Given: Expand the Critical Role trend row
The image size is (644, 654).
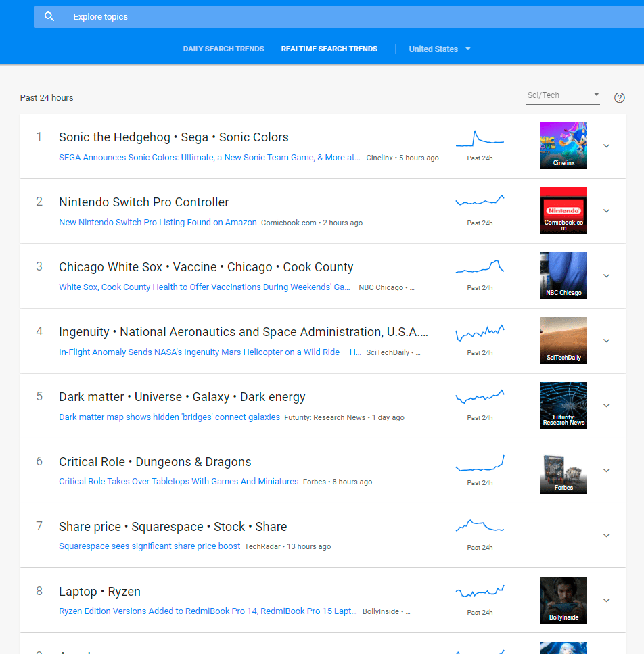Looking at the screenshot, I should [607, 471].
